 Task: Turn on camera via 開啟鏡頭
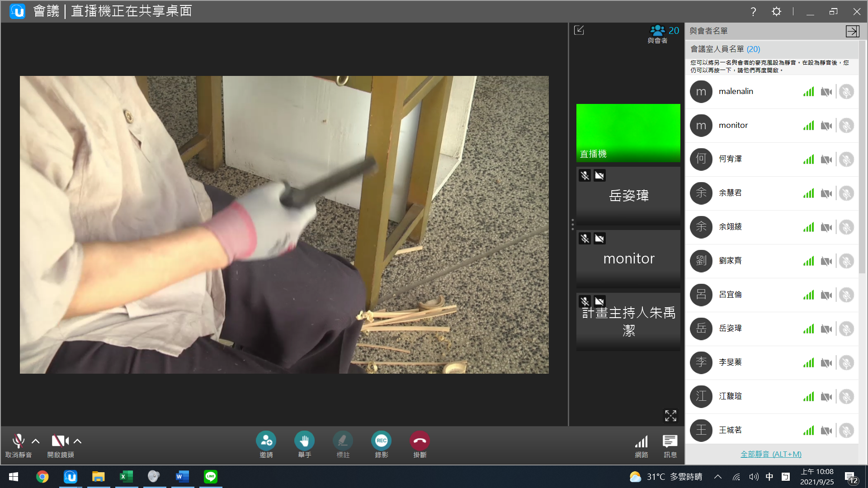click(59, 441)
